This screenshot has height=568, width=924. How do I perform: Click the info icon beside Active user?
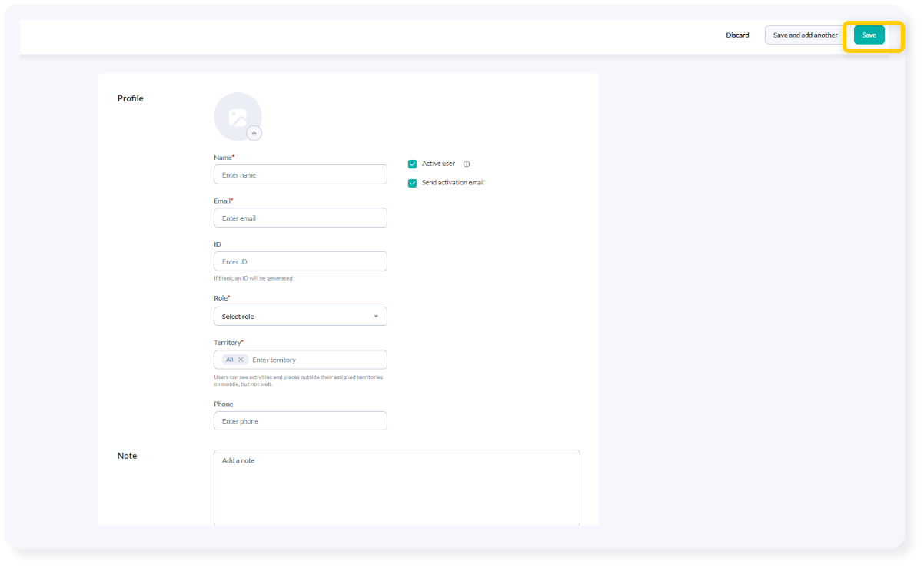[x=467, y=164]
